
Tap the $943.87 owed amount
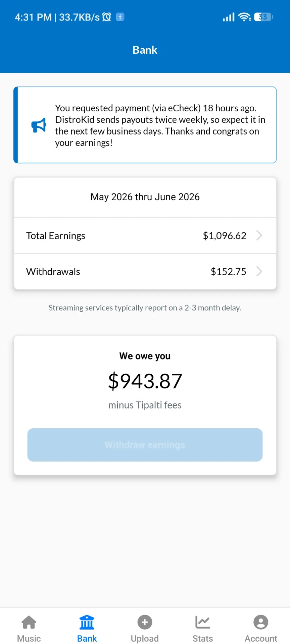[145, 381]
